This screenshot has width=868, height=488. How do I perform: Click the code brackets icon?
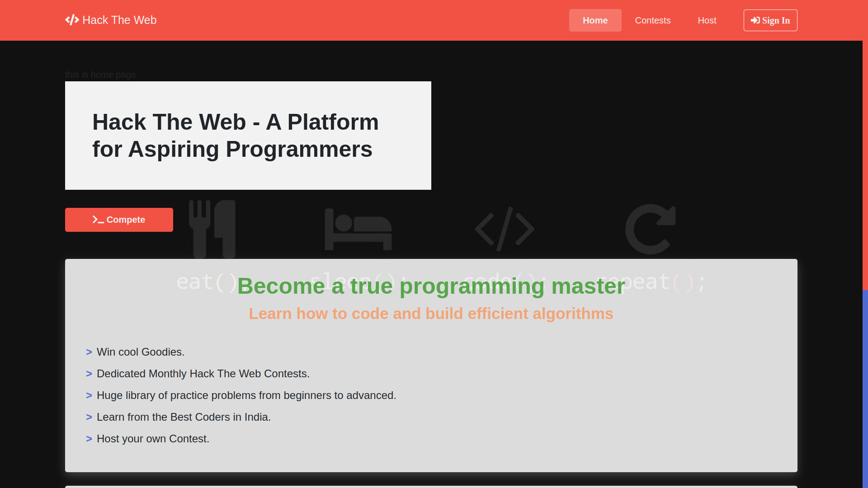(505, 229)
